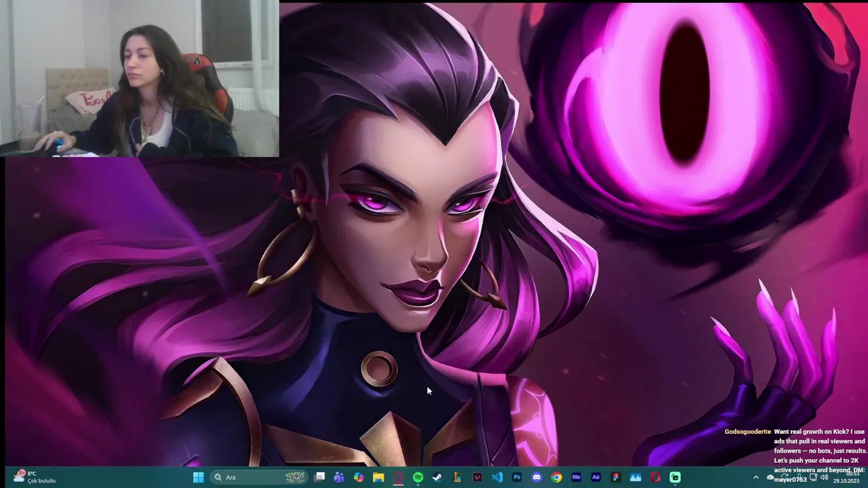This screenshot has height=488, width=868.
Task: Open Visual Studio Code taskbar icon
Action: point(497,477)
